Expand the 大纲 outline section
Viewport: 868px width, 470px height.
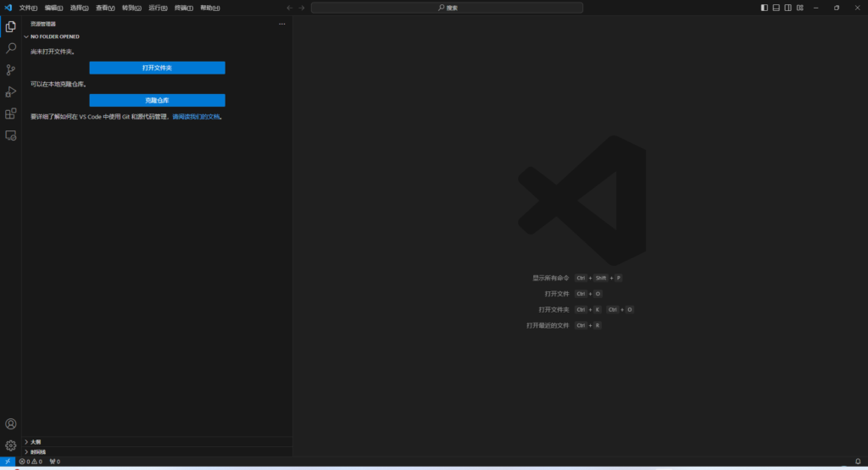coord(36,442)
